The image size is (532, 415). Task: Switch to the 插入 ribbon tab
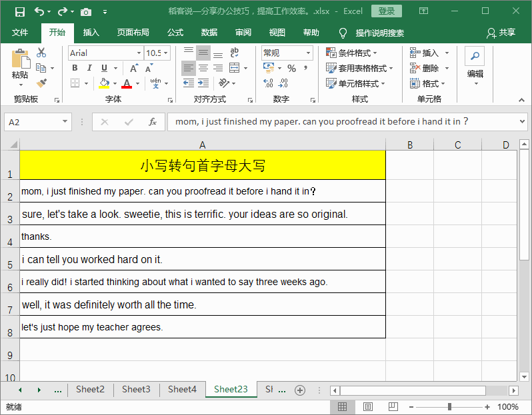91,33
